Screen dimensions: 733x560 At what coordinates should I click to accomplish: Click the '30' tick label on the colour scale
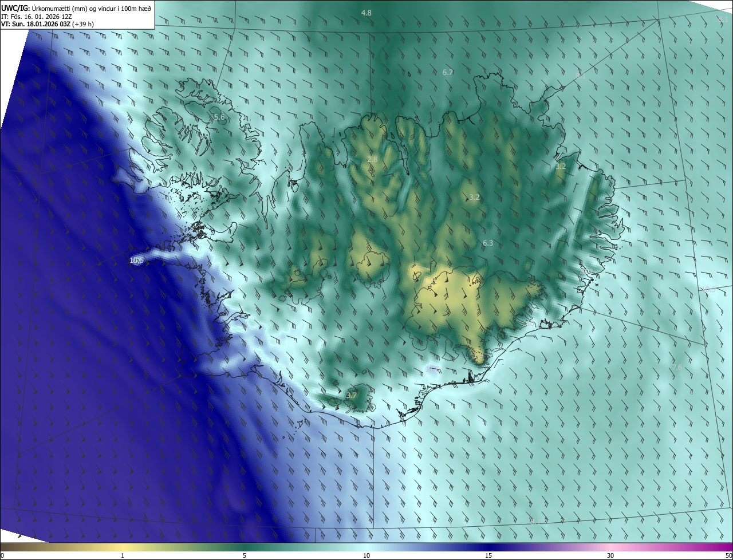[x=610, y=555]
